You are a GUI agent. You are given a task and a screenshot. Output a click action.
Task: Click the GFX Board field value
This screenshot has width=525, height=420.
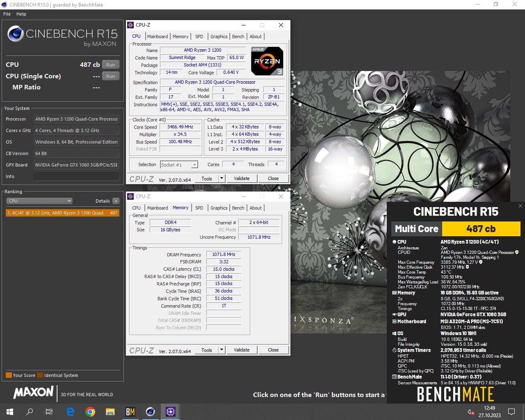pos(76,165)
